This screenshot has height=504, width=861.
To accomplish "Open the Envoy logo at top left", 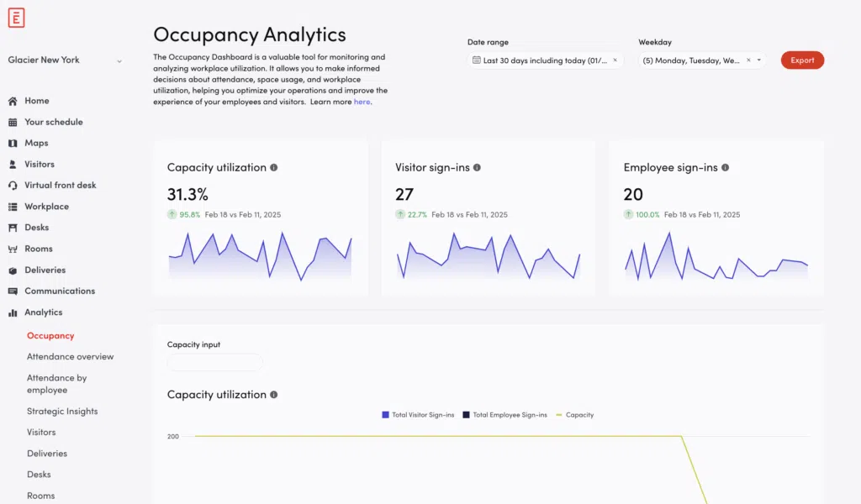I will click(x=16, y=17).
